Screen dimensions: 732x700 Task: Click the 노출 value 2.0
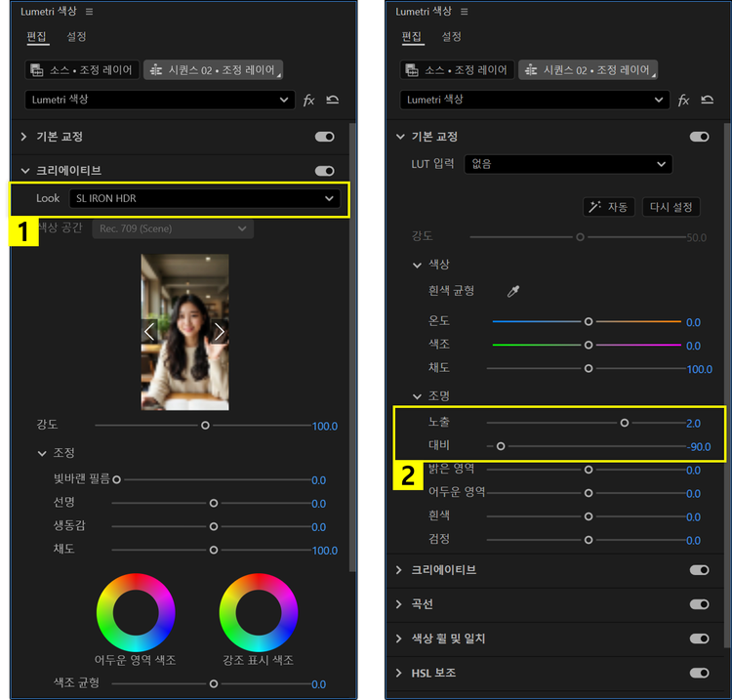[x=693, y=424]
